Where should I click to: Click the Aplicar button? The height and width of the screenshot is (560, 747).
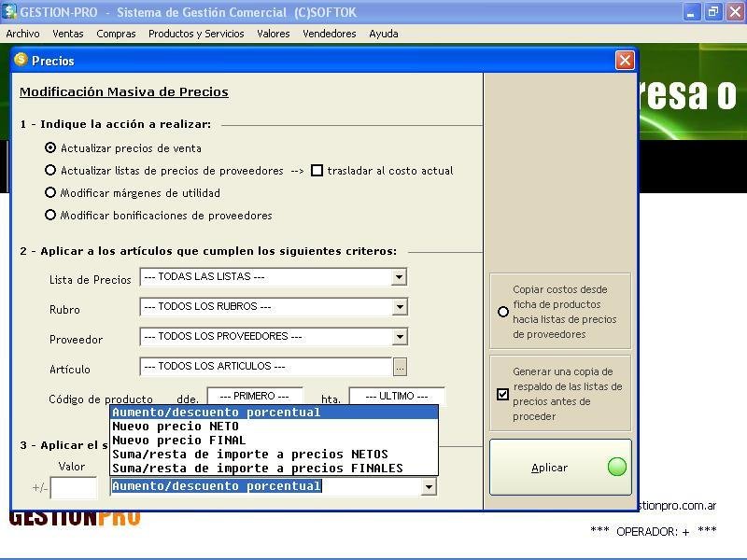[x=560, y=467]
